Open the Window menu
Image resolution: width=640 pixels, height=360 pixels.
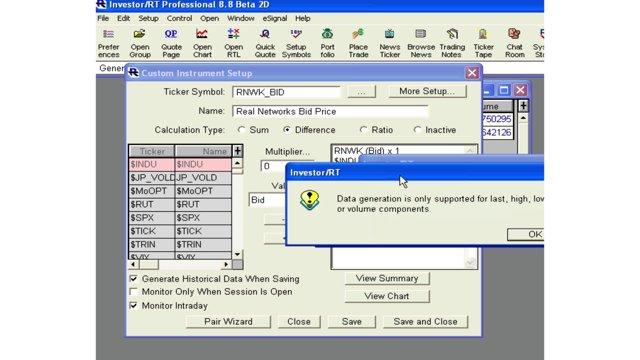[x=240, y=18]
